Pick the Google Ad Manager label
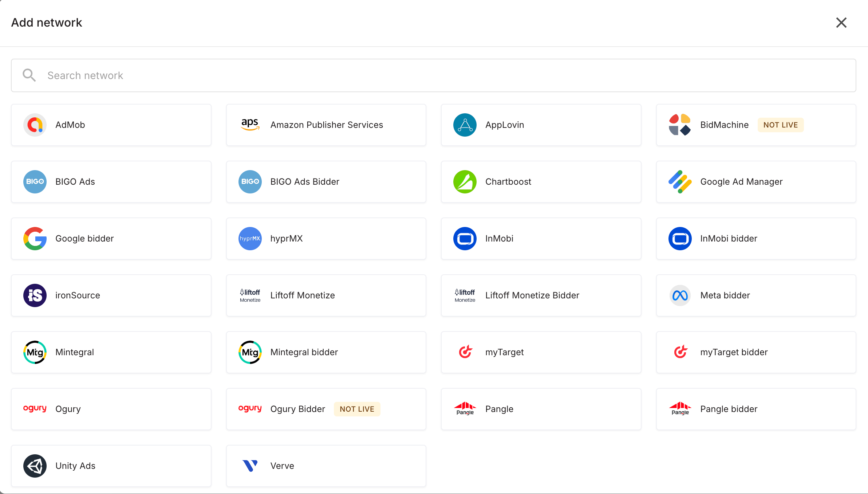Screen dimensions: 868x494 741,182
